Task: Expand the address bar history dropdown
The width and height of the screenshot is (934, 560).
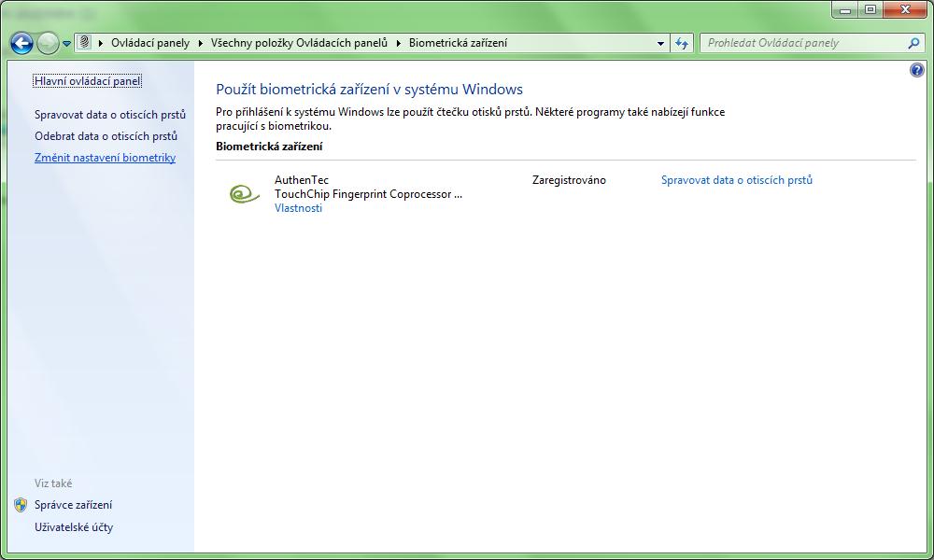Action: pos(660,43)
